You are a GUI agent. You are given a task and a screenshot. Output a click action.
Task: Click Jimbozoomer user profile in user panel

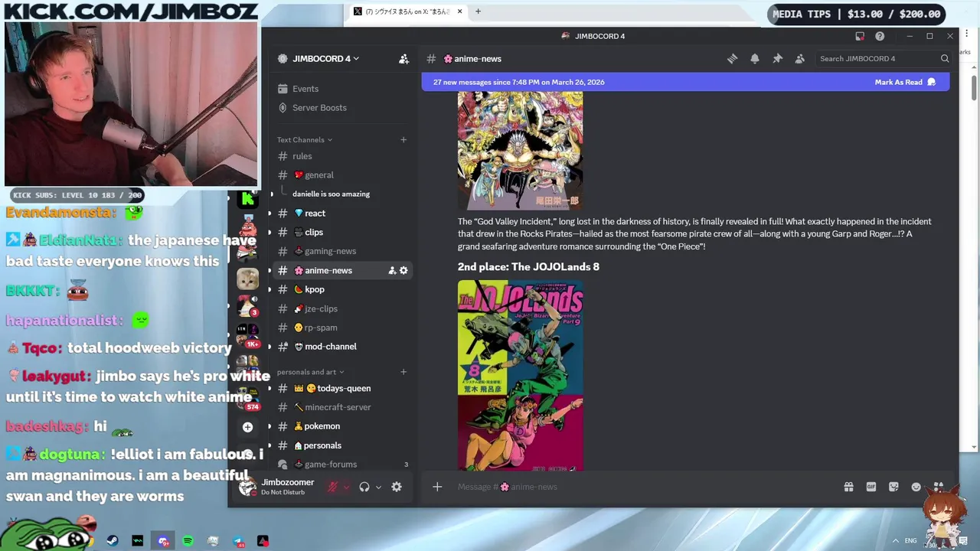click(279, 487)
